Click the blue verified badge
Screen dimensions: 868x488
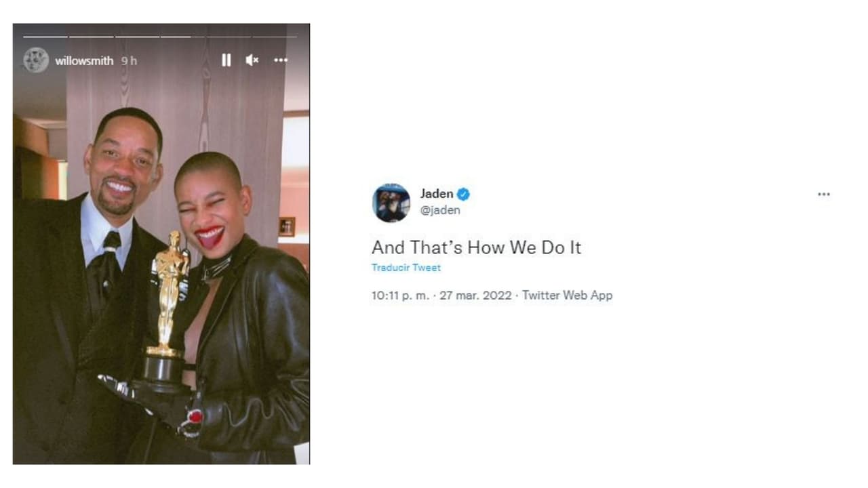click(x=463, y=195)
